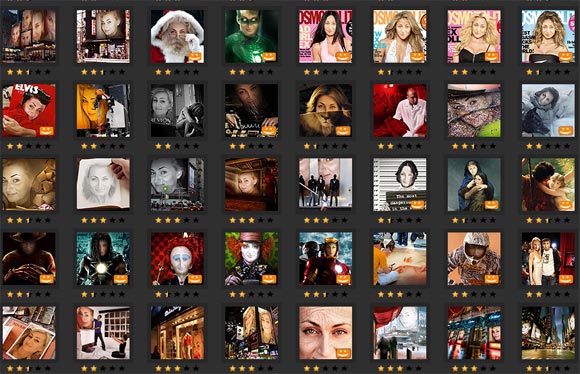
Task: Click the smiley badge on Green Lantern effect
Action: pyautogui.click(x=269, y=57)
